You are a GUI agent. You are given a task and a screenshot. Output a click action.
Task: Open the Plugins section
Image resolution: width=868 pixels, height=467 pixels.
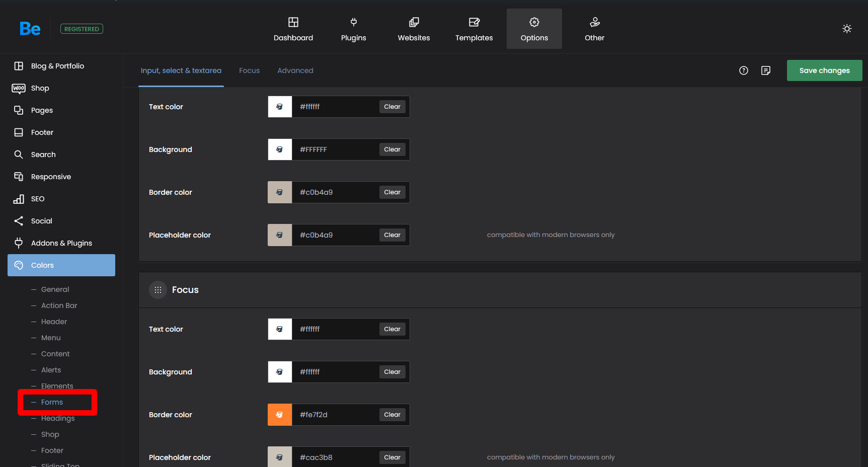354,29
